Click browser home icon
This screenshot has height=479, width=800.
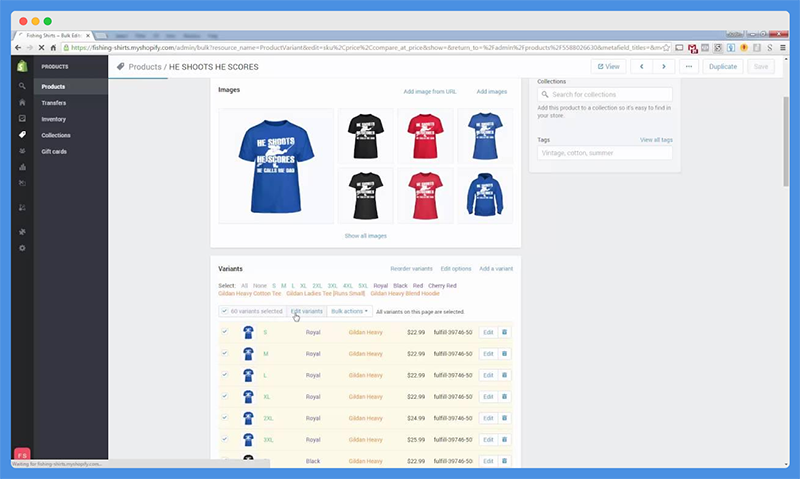[x=53, y=47]
